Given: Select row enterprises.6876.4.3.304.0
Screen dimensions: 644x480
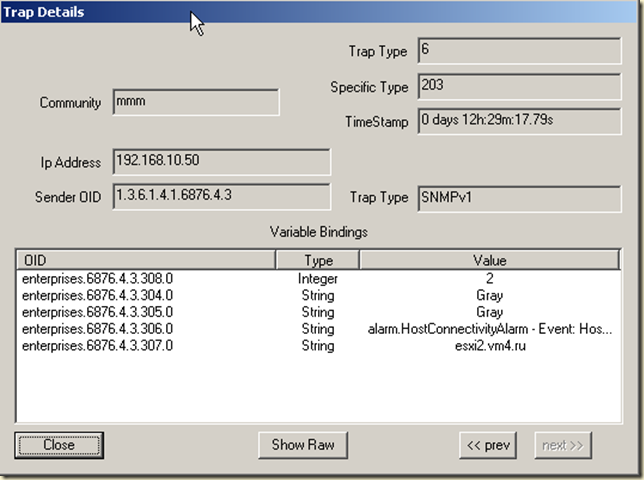Looking at the screenshot, I should pos(318,296).
